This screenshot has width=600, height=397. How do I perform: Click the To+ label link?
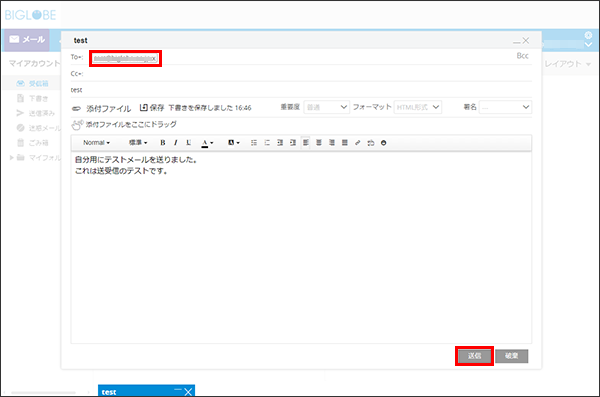[77, 57]
